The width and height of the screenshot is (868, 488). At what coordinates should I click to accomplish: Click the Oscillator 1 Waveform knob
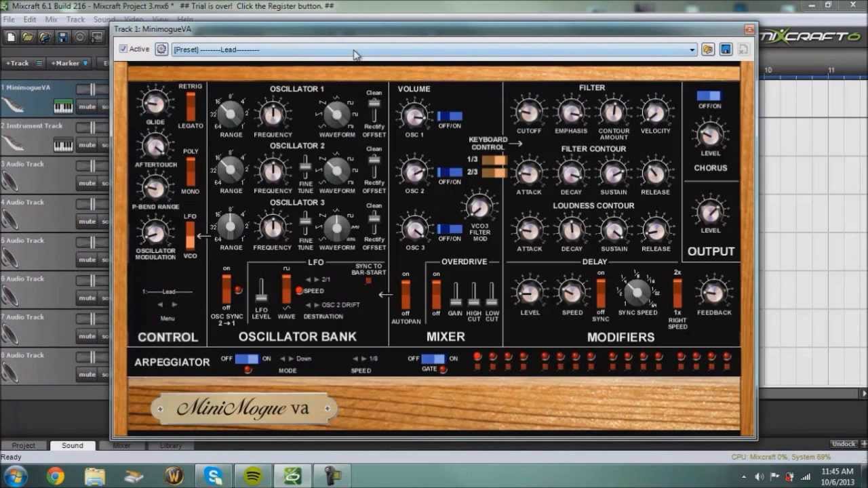click(x=337, y=115)
